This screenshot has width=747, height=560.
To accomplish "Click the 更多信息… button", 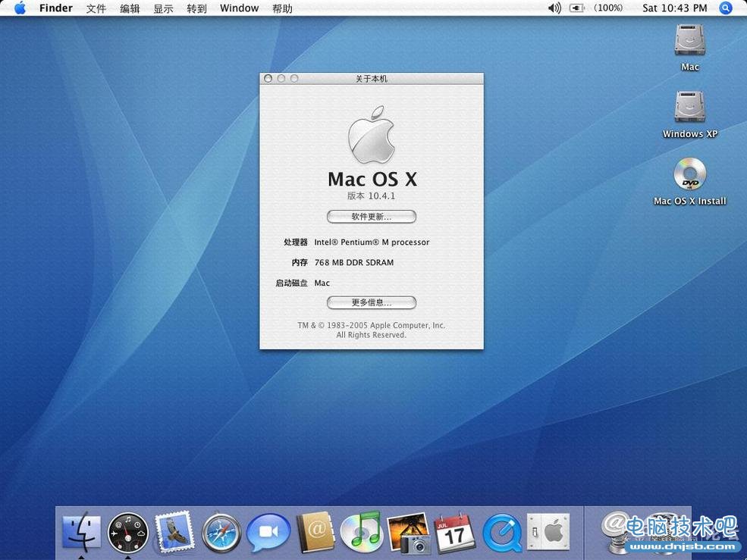I will click(371, 303).
